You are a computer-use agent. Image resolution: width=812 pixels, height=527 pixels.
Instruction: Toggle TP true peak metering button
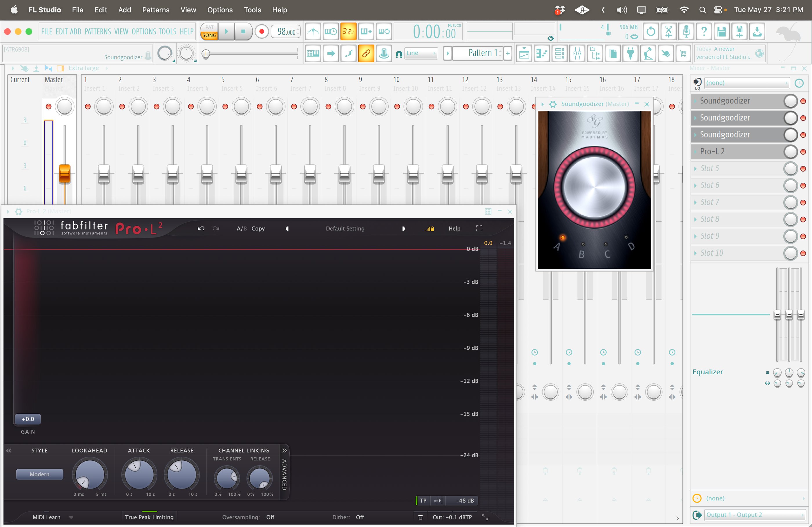(x=423, y=500)
